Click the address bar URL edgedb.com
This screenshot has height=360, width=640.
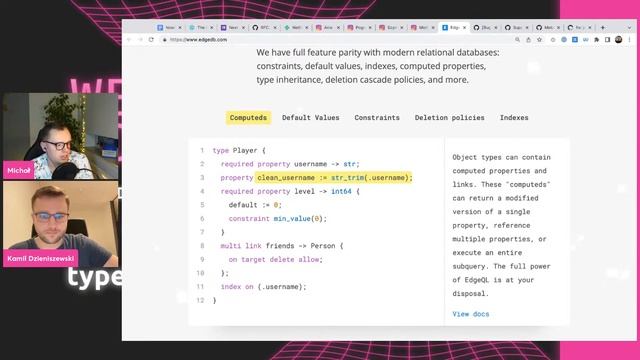coord(198,40)
